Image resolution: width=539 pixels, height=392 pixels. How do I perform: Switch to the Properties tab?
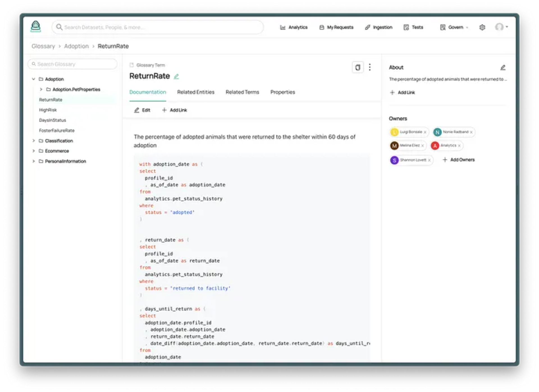tap(283, 92)
